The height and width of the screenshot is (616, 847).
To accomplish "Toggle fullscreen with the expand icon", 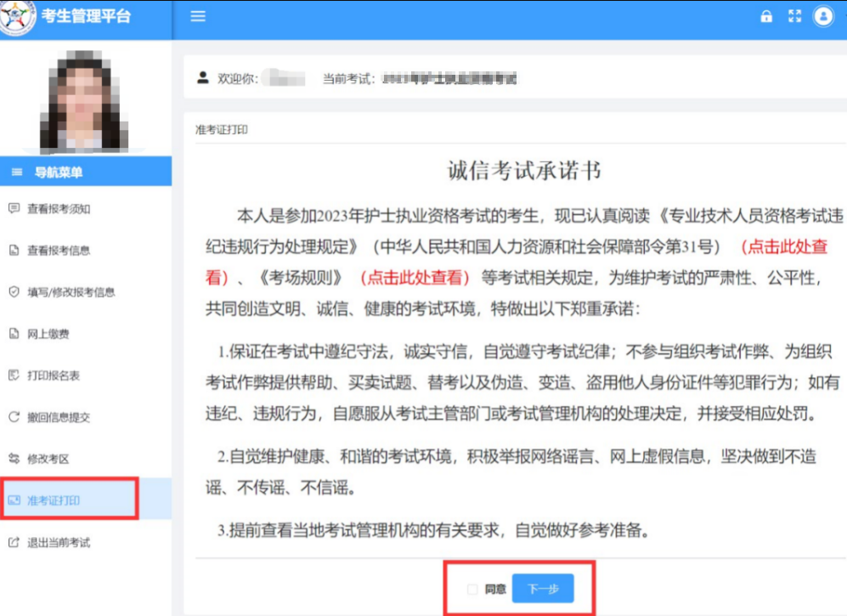I will 794,16.
